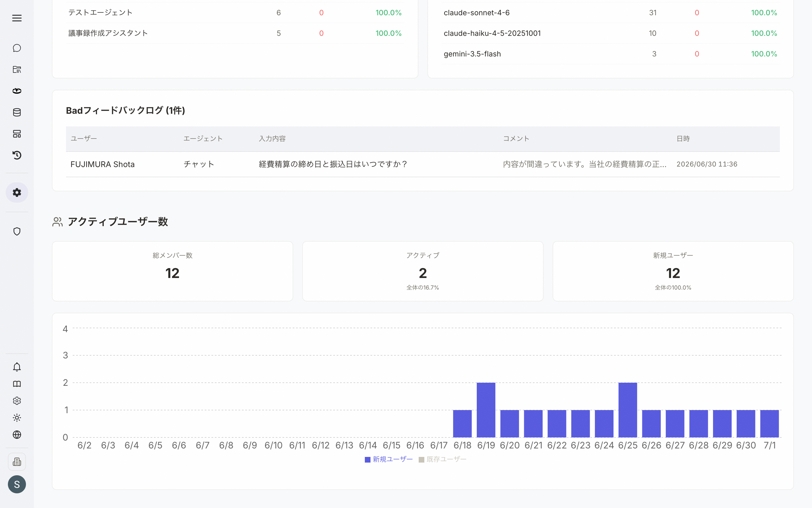Toggle the 新規ユーザー legend item
Image resolution: width=812 pixels, height=508 pixels.
point(389,459)
